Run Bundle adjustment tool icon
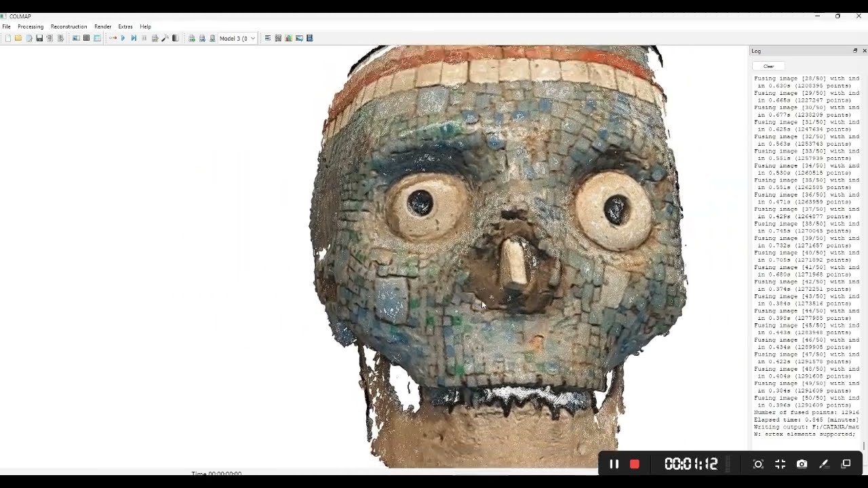The width and height of the screenshot is (868, 488). pos(165,39)
